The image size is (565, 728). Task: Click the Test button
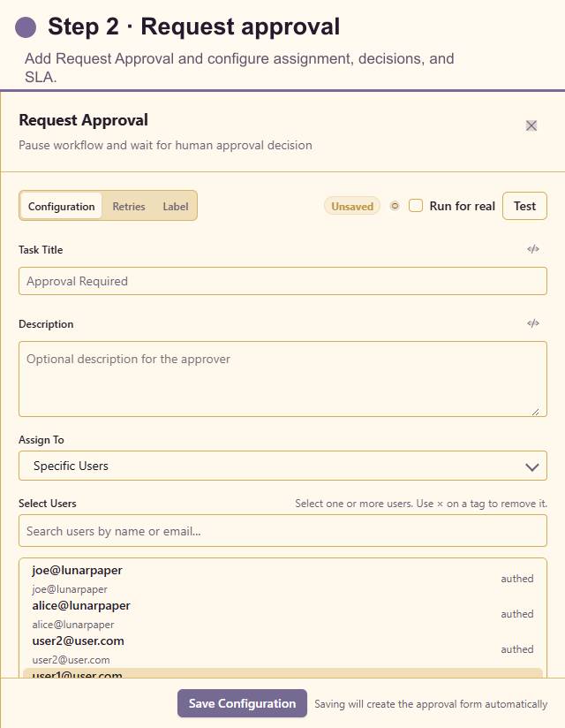524,206
